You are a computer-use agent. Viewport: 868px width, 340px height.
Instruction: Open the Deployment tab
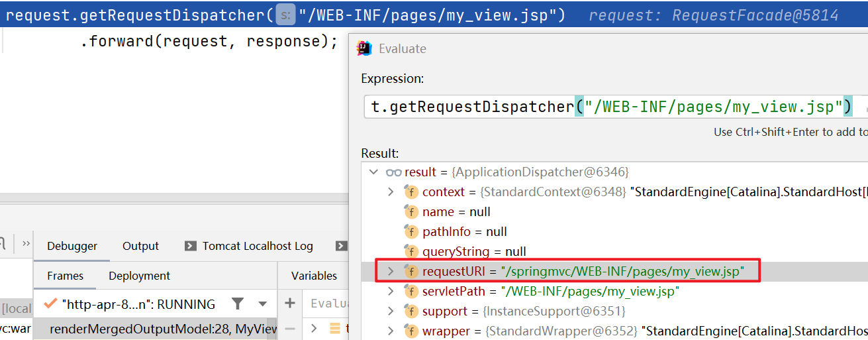coord(139,276)
